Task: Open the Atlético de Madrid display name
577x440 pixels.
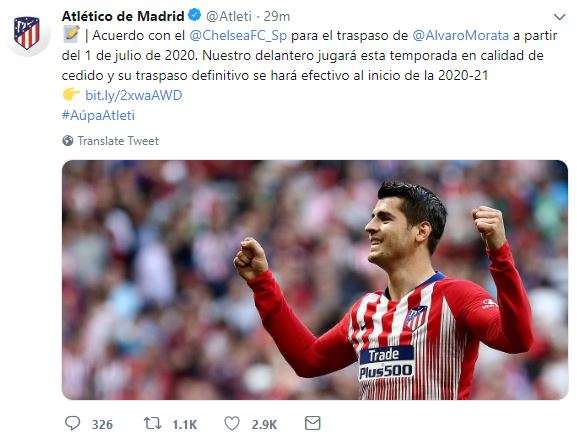Action: tap(123, 16)
